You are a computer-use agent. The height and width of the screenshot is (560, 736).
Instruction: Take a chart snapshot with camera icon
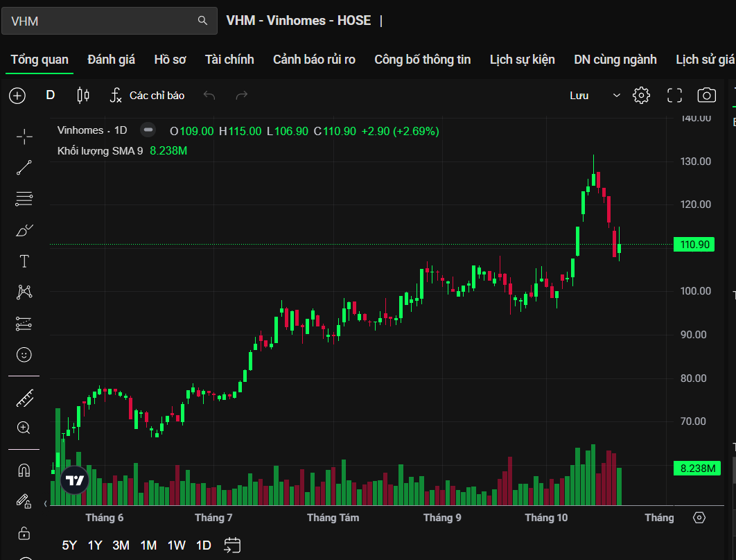pos(706,96)
